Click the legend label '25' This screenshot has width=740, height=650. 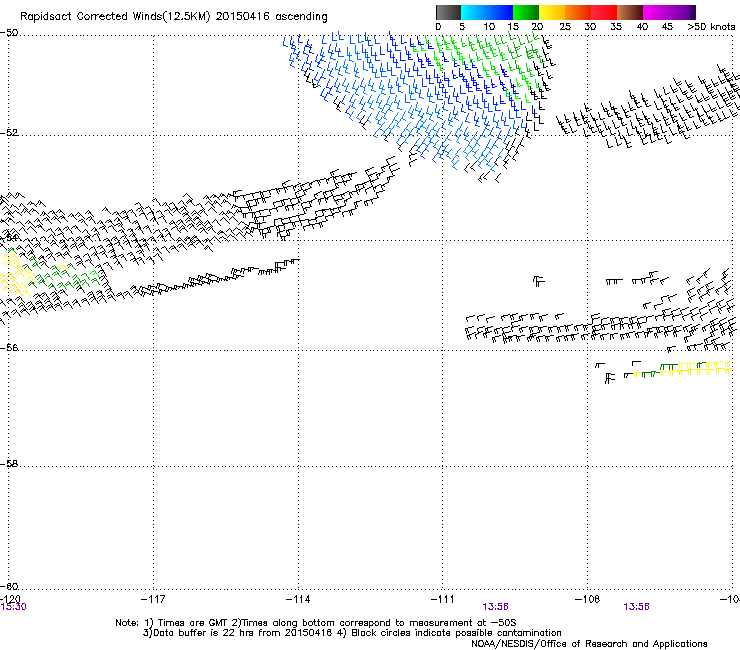(x=565, y=27)
